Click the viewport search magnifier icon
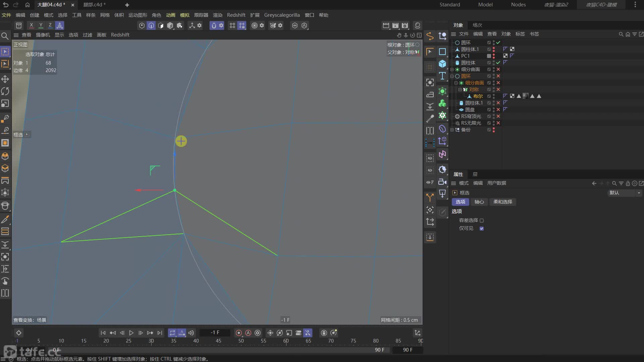Screen dimensions: 644x362 (x=5, y=36)
